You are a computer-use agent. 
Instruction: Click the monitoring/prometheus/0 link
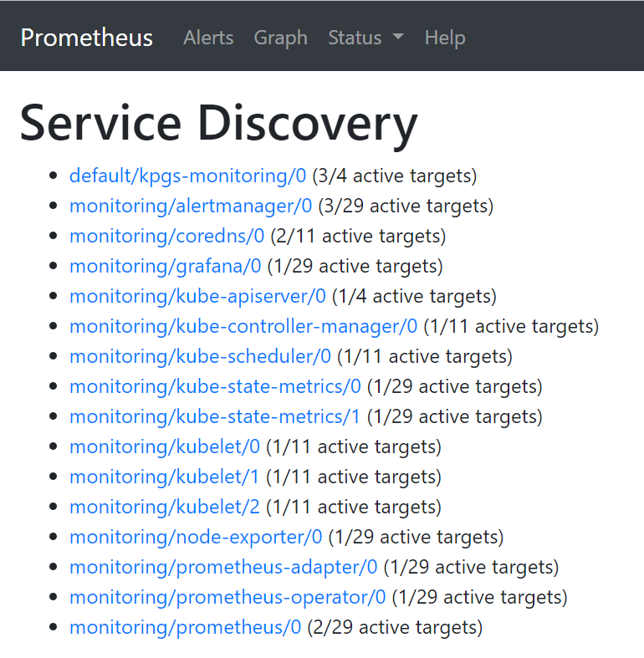click(185, 628)
